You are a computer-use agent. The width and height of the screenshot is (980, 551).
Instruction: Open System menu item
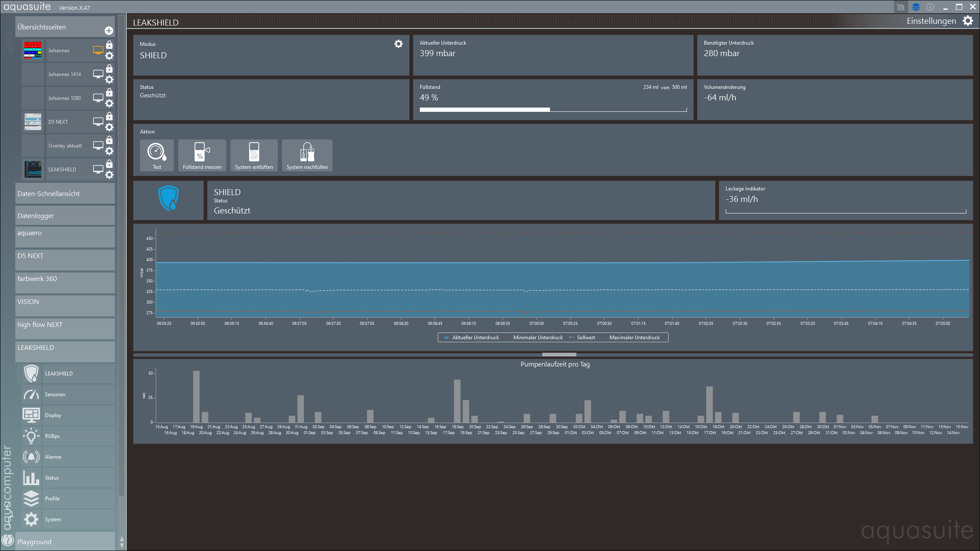click(68, 520)
